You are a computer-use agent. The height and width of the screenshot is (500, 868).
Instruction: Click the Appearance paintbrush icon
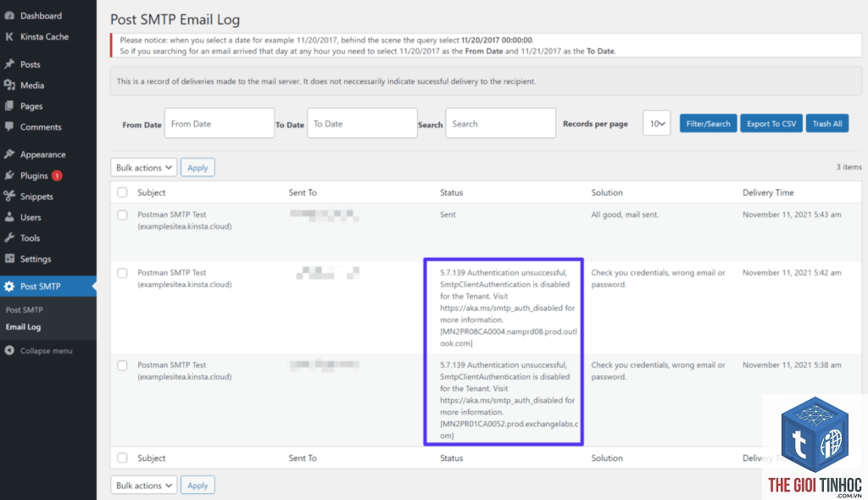click(x=9, y=154)
